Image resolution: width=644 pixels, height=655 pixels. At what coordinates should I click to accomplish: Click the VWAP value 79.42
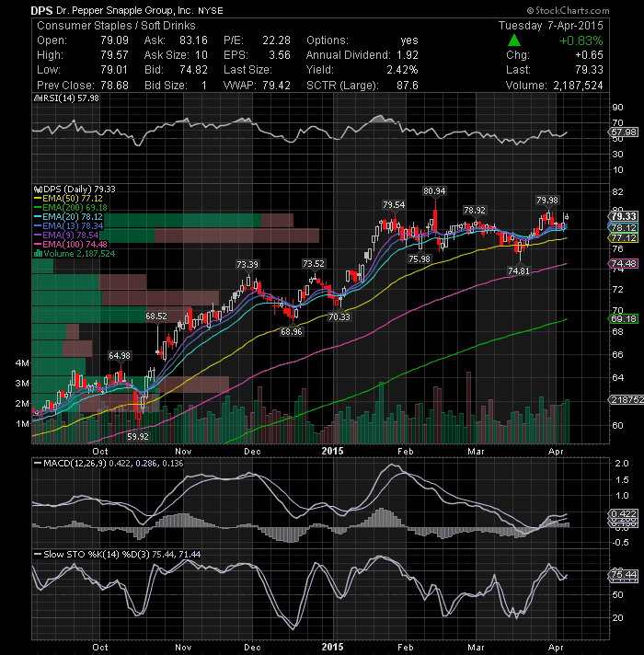[x=277, y=86]
